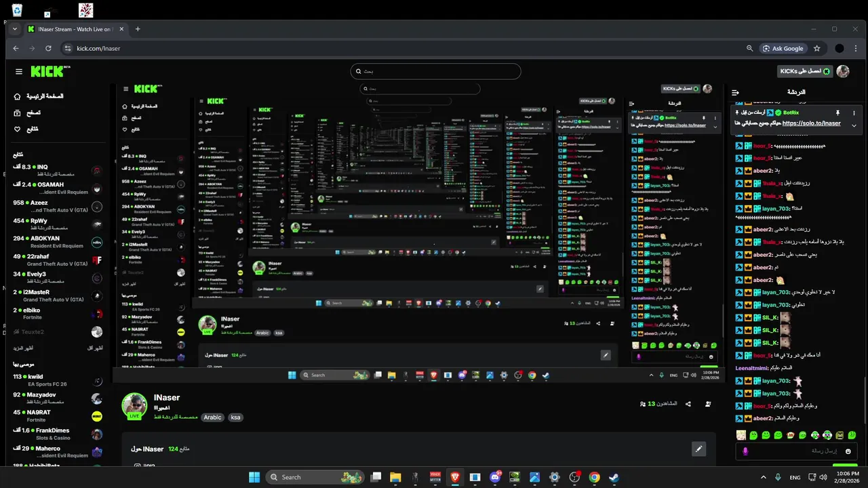
Task: Select the first quick emote thumbnail
Action: 741,435
